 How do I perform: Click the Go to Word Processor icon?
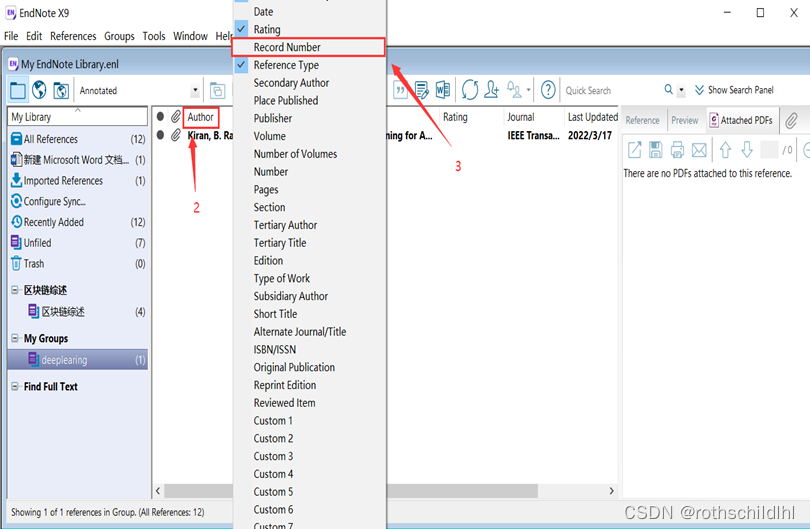[x=443, y=90]
